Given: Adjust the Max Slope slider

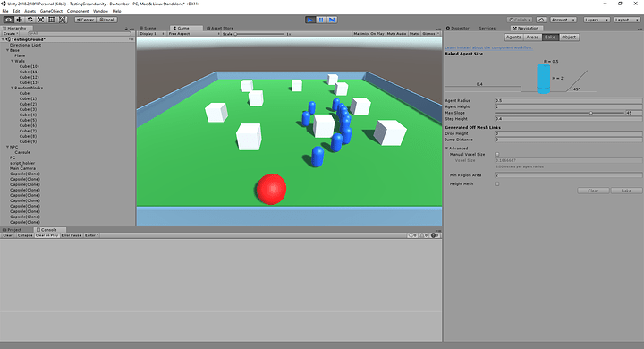Looking at the screenshot, I should [x=559, y=113].
